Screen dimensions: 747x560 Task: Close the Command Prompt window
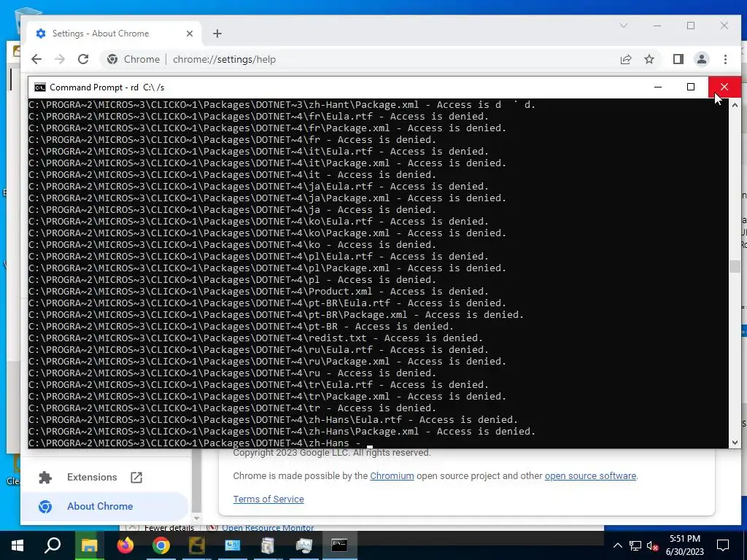coord(724,87)
